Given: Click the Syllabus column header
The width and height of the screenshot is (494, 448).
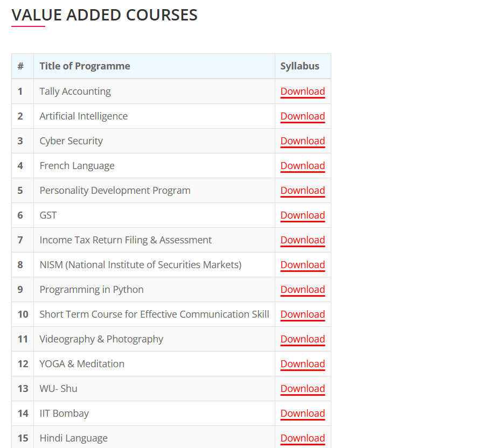Looking at the screenshot, I should [300, 66].
